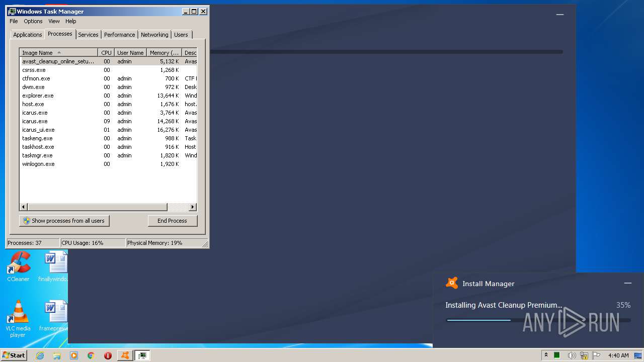
Task: Select the Task Manager taskbar button
Action: pos(142,355)
